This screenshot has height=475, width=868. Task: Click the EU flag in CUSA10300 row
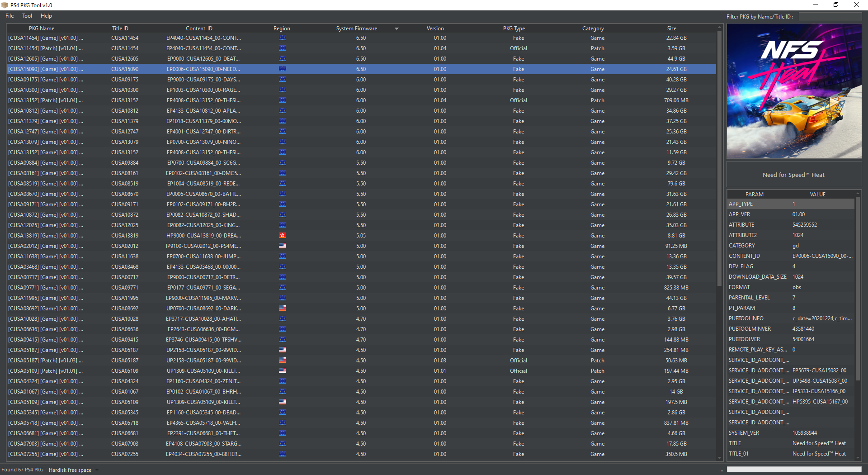pos(283,90)
